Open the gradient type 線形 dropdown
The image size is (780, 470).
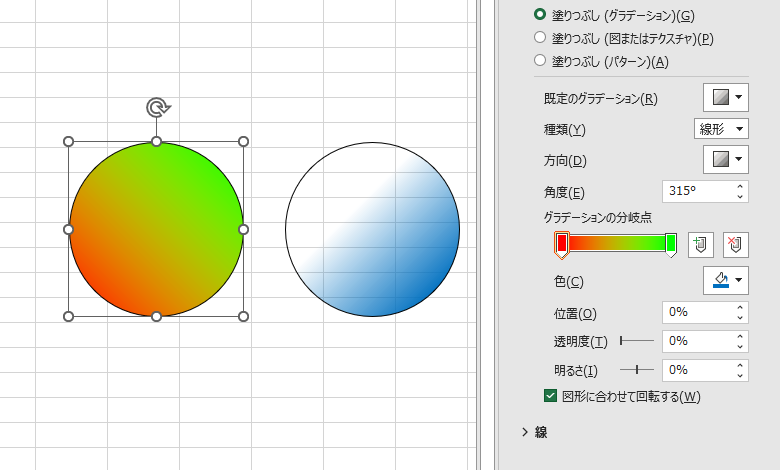pyautogui.click(x=721, y=128)
